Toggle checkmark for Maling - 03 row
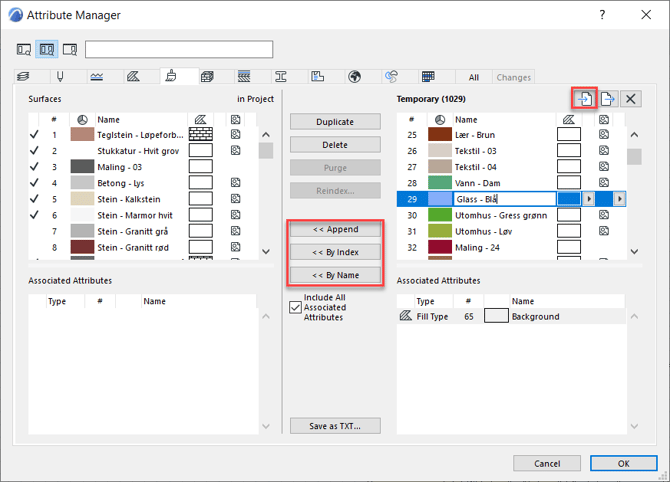The image size is (670, 482). click(34, 167)
